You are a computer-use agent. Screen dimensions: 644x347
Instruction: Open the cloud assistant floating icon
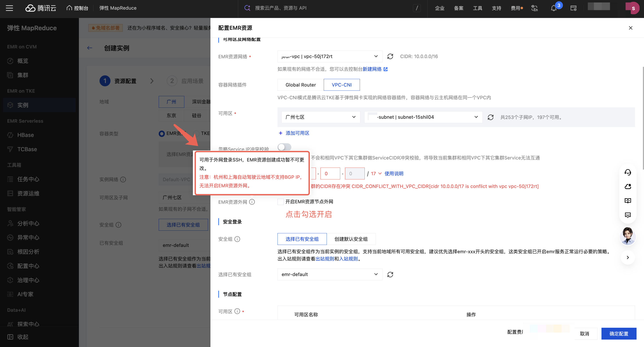click(628, 187)
